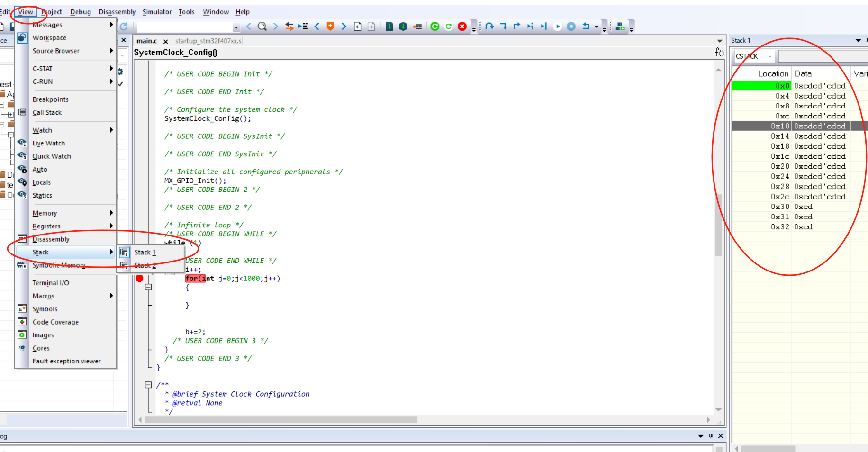
Task: Select Code Coverage in View menu
Action: [x=65, y=322]
